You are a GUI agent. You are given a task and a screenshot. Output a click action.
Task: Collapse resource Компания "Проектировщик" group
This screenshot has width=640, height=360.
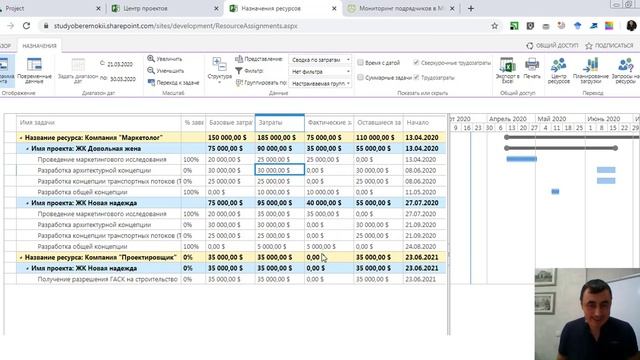21,258
